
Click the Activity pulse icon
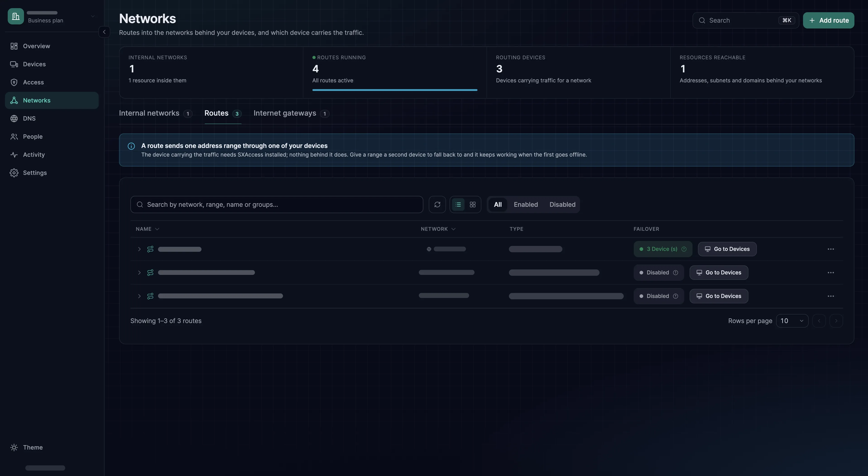tap(14, 155)
